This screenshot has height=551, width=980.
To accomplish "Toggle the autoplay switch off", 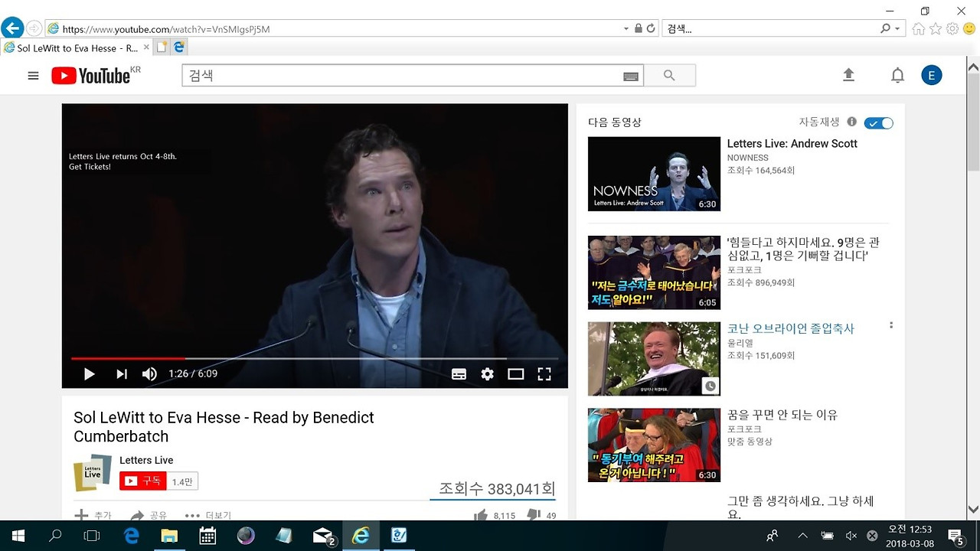I will point(878,123).
